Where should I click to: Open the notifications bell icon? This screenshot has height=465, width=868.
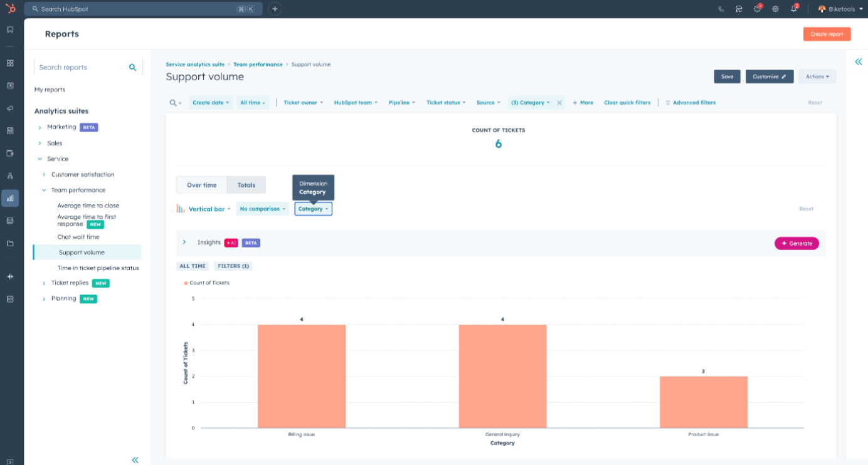pos(794,9)
